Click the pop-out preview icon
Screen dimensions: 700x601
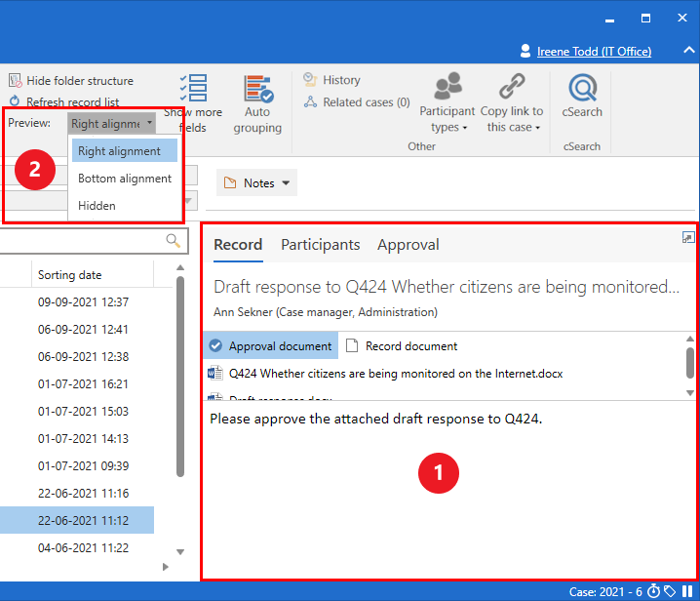coord(688,237)
